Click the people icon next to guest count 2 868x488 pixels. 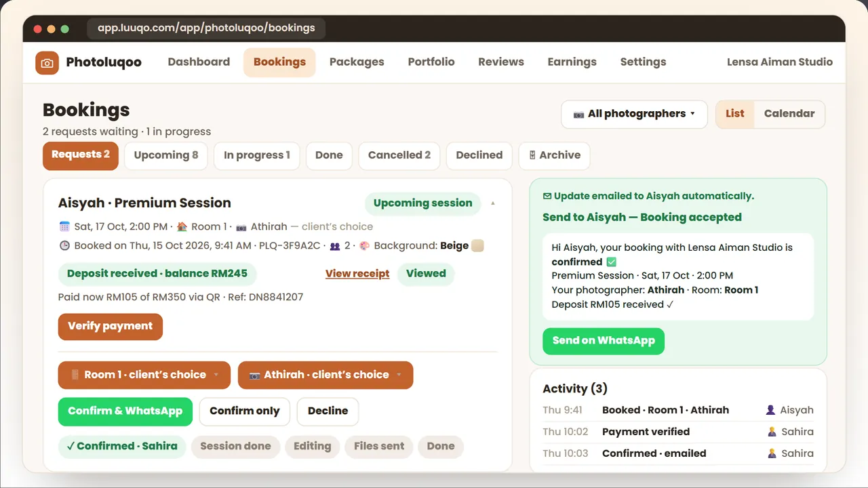[334, 245]
